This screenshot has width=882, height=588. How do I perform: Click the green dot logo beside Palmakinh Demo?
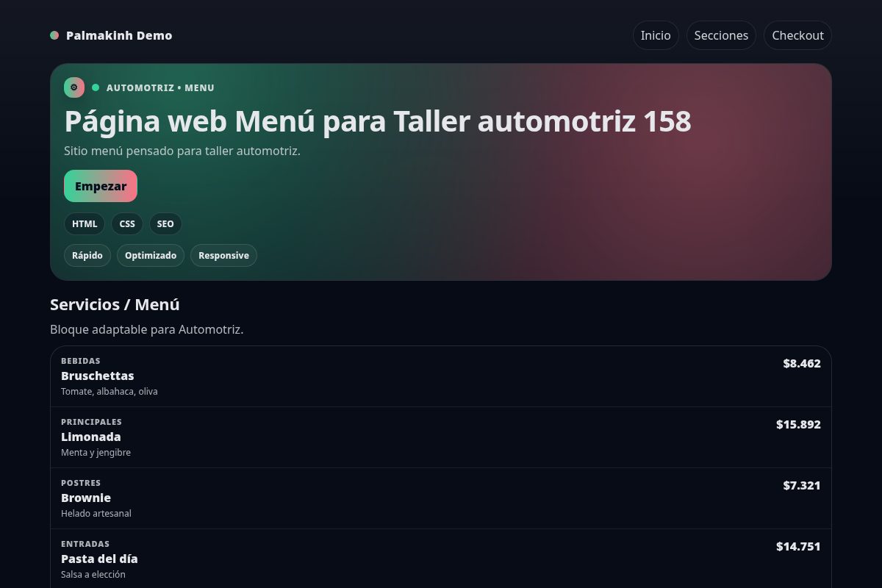click(54, 35)
